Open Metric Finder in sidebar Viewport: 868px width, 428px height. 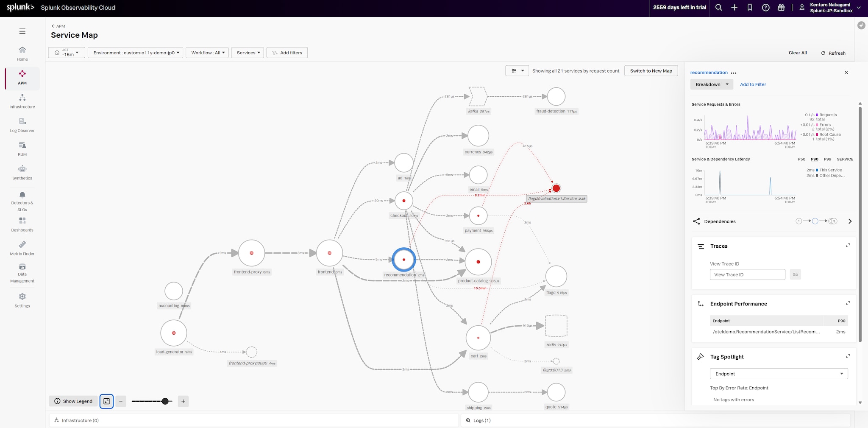22,249
